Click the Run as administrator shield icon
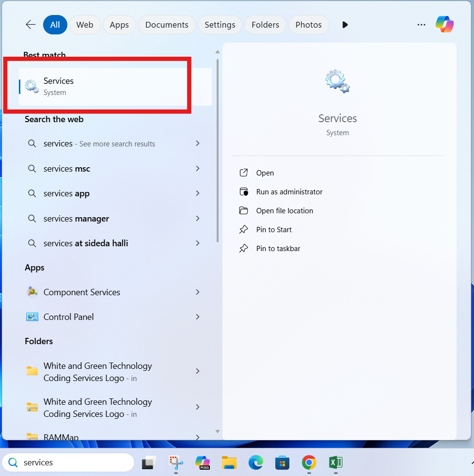 tap(244, 191)
